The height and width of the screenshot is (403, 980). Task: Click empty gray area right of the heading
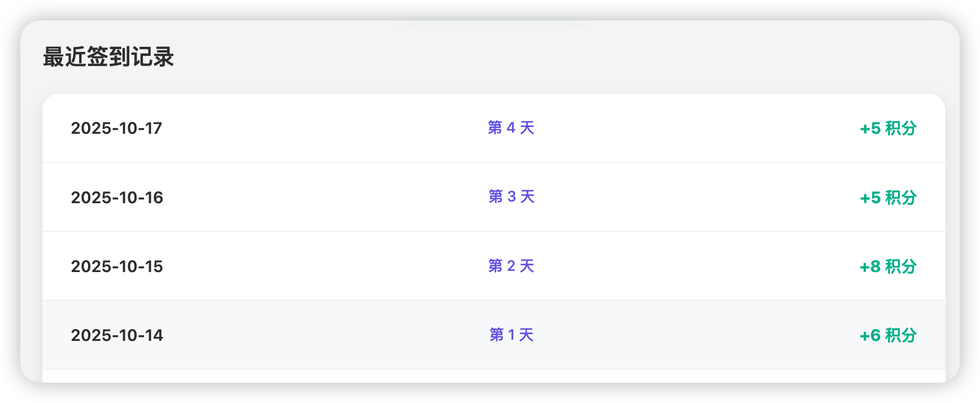coord(565,57)
